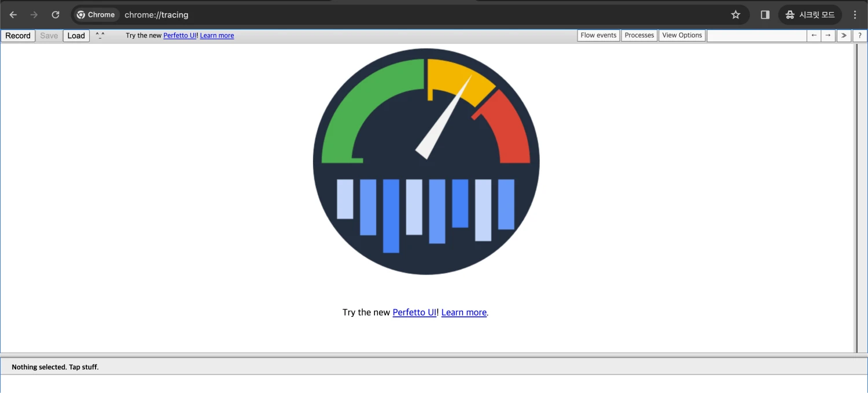The image size is (868, 393).
Task: Jump to next search result arrow
Action: (x=828, y=35)
